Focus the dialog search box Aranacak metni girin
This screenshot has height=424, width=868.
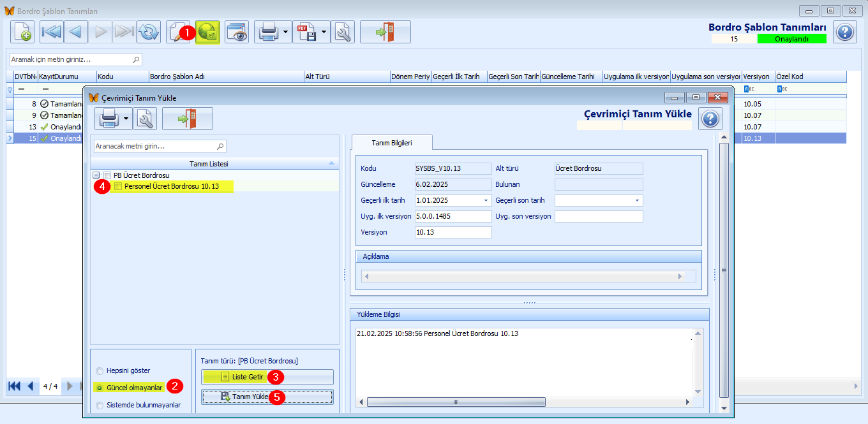point(160,146)
